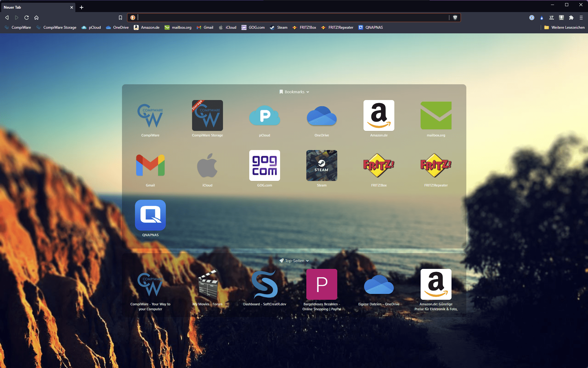Screen dimensions: 588x368
Task: Open the iCloud Apple logo tile
Action: click(x=208, y=169)
